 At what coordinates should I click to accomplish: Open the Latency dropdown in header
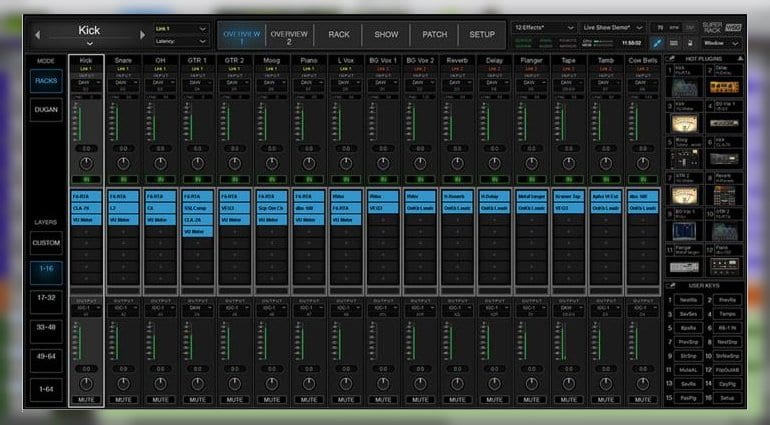click(180, 42)
